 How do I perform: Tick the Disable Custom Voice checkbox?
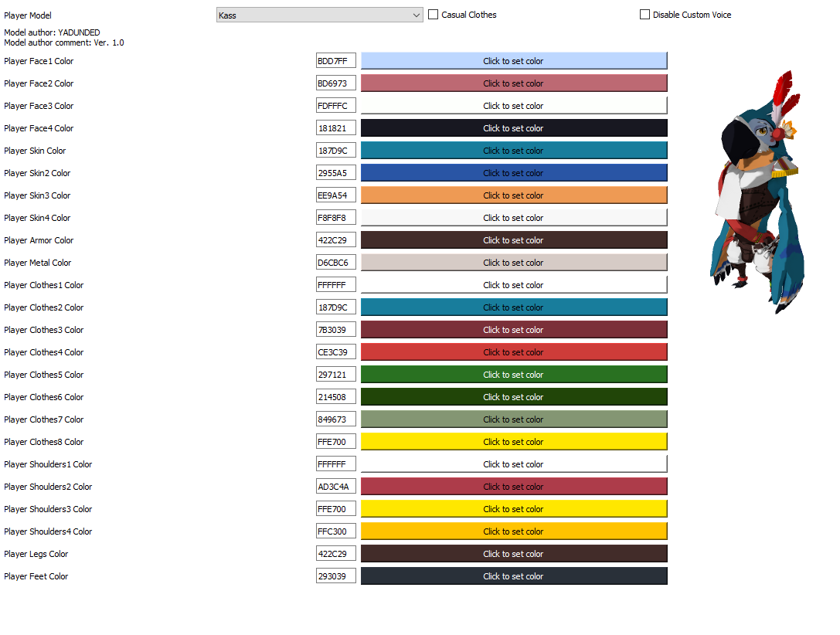point(645,15)
